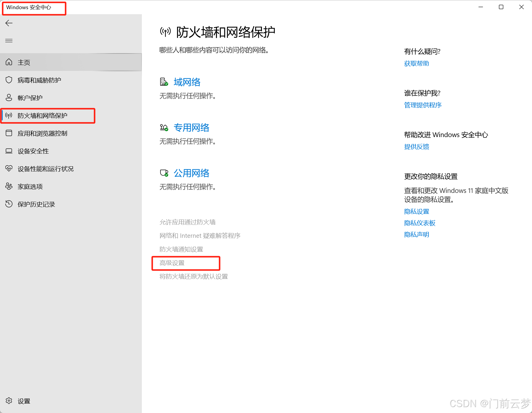Screen dimensions: 532x413
Task: Minimize the Windows 安全中心 window
Action: pyautogui.click(x=481, y=7)
